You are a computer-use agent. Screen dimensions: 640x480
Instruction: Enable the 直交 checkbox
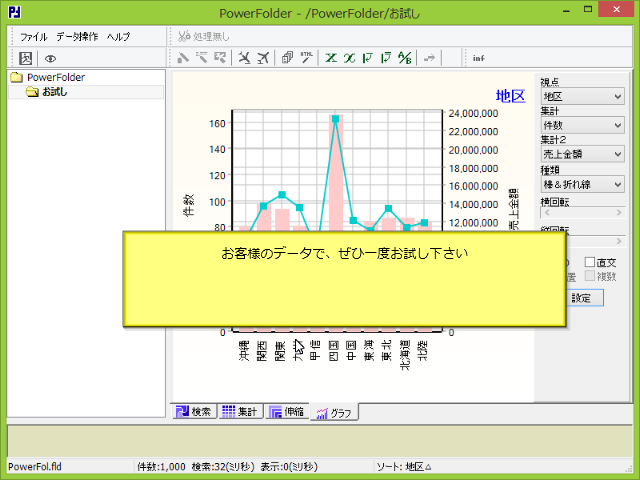point(590,262)
